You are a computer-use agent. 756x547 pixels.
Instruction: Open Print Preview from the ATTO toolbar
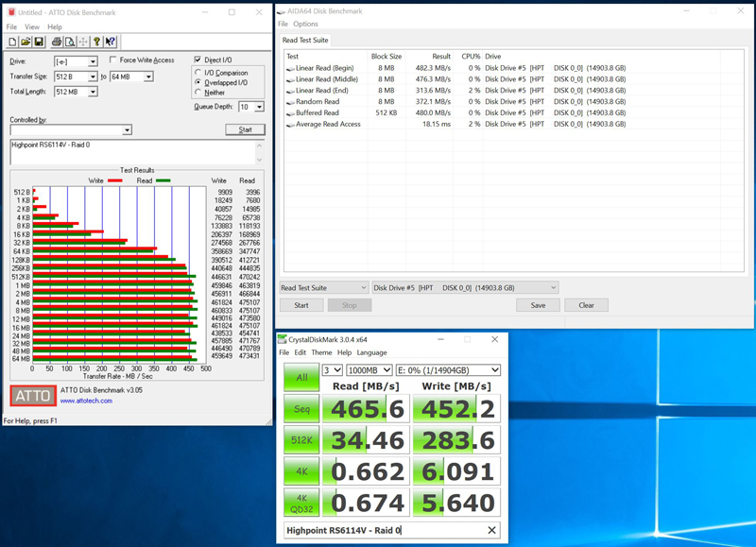click(70, 42)
